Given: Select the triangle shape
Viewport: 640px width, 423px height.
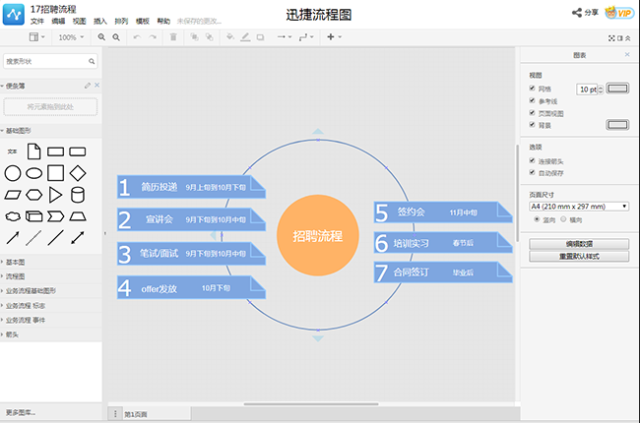Looking at the screenshot, I should 56,195.
